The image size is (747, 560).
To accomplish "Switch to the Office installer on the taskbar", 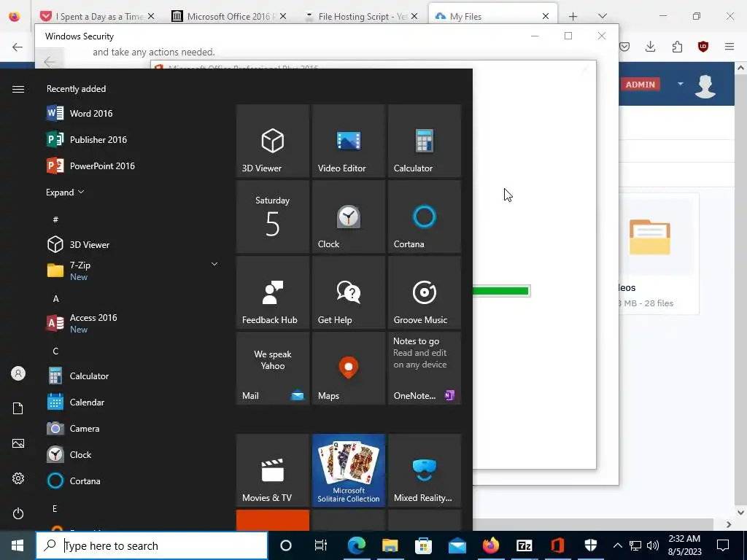I will pyautogui.click(x=557, y=545).
